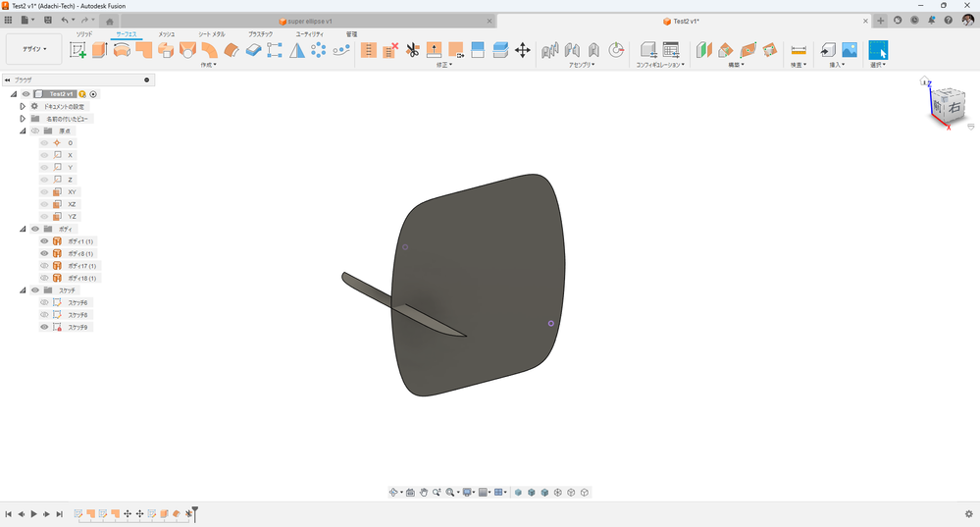This screenshot has width=980, height=527.
Task: Open the プラスチック tab
Action: coord(260,34)
